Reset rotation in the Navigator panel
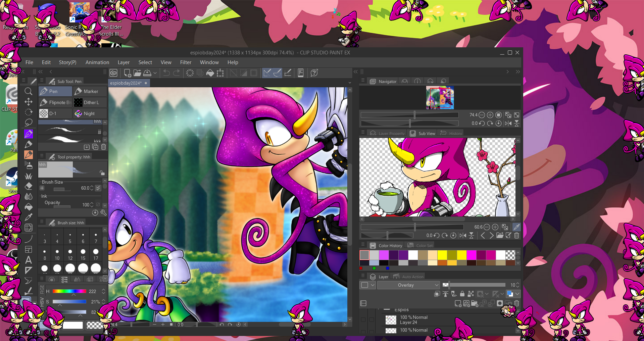Viewport: 644px width, 341px height. click(499, 123)
